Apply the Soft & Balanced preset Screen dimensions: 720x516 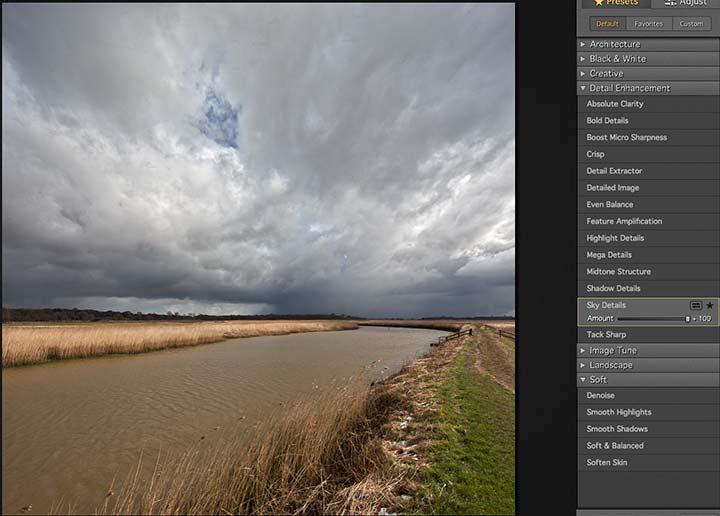[x=648, y=446]
